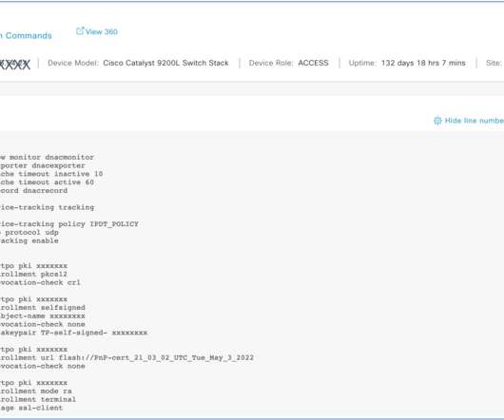Click the 'acking enable' line
504x420 pixels.
(29, 240)
